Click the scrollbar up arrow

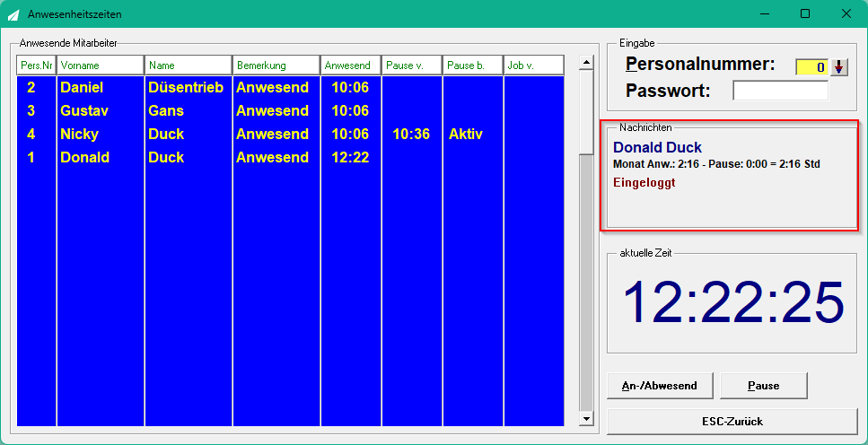pos(585,62)
